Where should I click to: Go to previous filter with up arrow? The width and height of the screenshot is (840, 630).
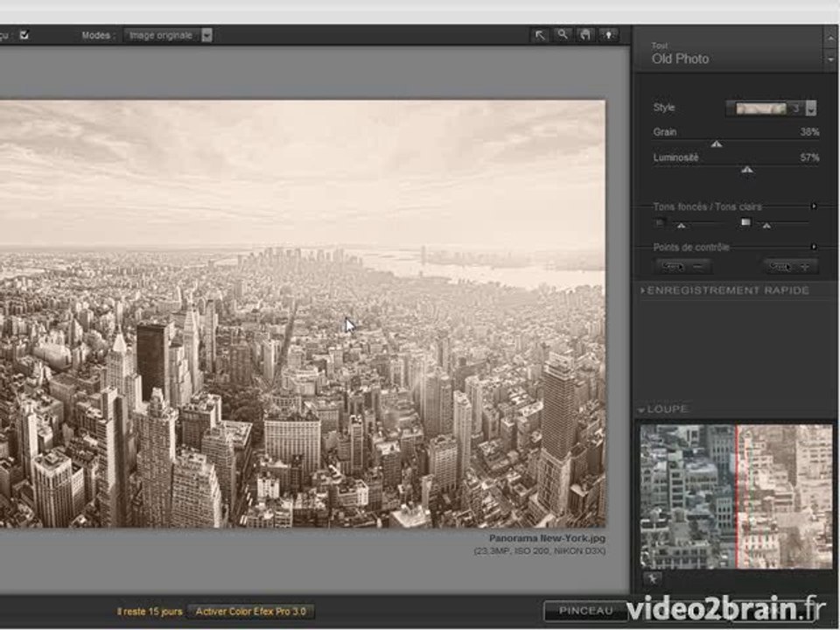pyautogui.click(x=830, y=38)
